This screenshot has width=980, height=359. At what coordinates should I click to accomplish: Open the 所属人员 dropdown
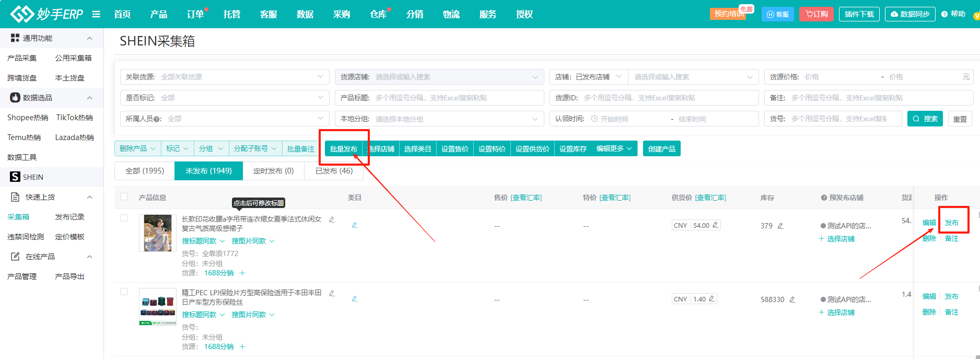coord(225,119)
